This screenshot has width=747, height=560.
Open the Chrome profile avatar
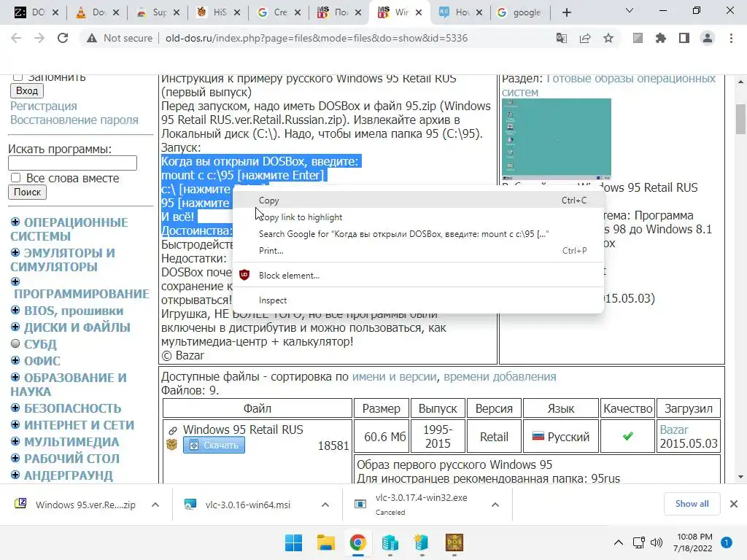click(x=708, y=38)
